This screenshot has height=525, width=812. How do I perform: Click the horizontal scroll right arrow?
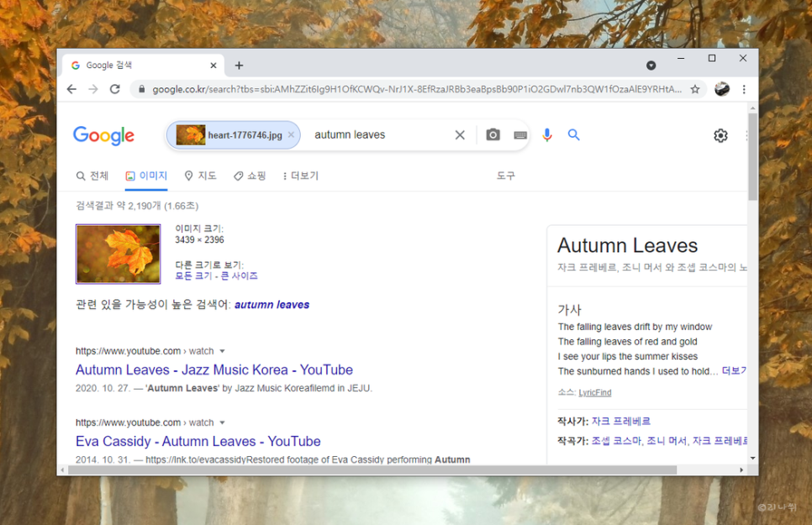[741, 470]
